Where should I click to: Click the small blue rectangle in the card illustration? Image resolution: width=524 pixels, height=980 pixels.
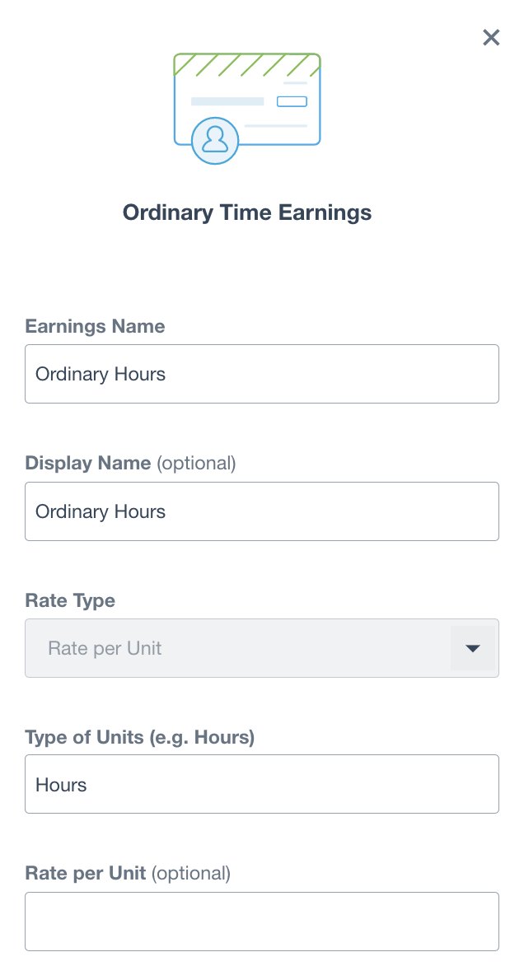292,101
